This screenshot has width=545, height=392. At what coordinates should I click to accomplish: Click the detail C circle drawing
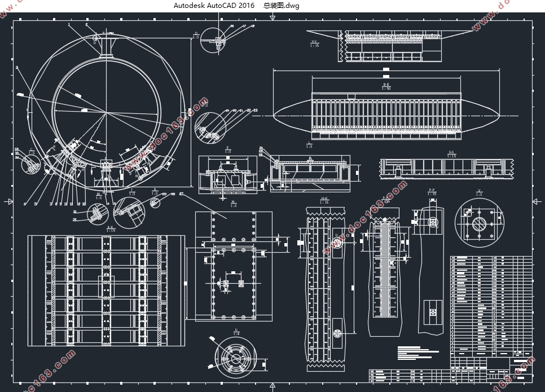pos(31,164)
